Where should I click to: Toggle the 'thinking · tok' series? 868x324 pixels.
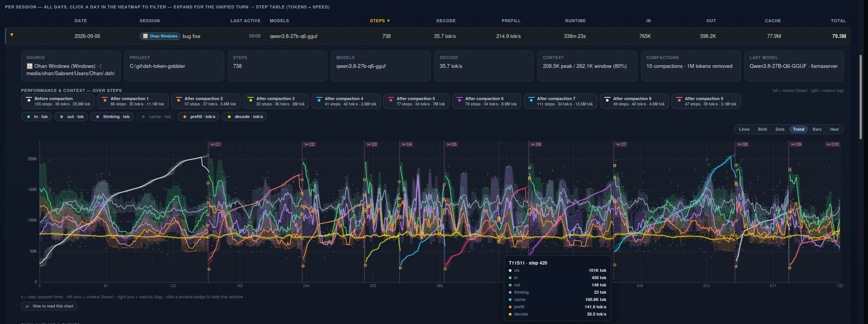pyautogui.click(x=112, y=117)
